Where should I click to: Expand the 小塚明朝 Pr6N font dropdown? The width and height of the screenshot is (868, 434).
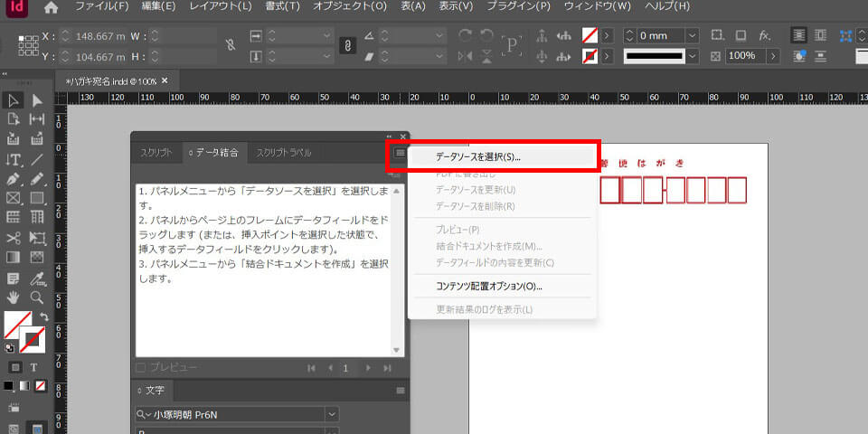(333, 414)
